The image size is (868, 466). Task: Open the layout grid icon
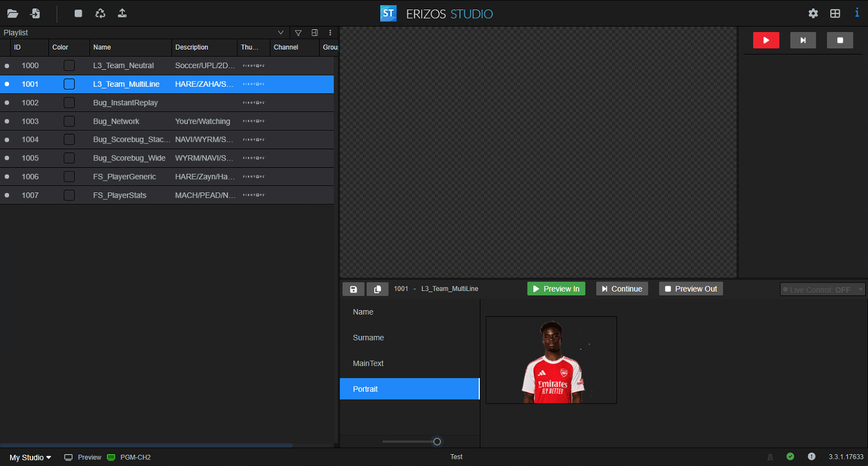click(x=835, y=14)
